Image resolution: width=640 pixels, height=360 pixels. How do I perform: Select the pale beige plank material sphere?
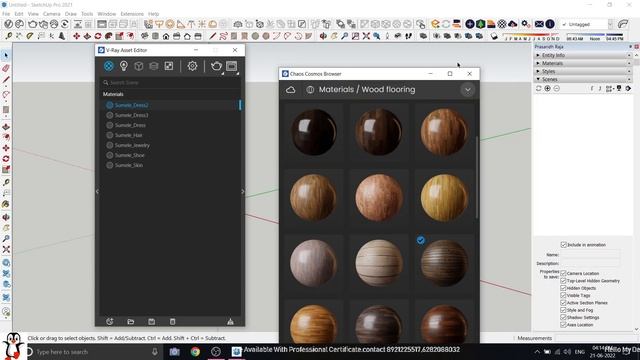(x=379, y=263)
